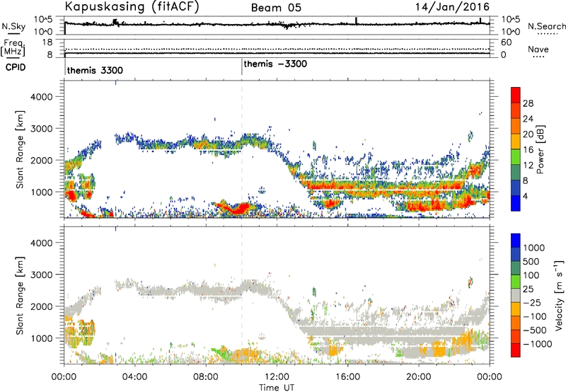Screen dimensions: 566x392
Task: Select the '20:00' time tick label
Action: (x=418, y=377)
